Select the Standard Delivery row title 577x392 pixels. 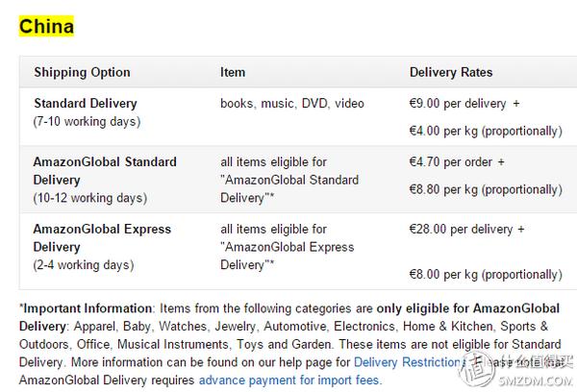click(x=86, y=104)
